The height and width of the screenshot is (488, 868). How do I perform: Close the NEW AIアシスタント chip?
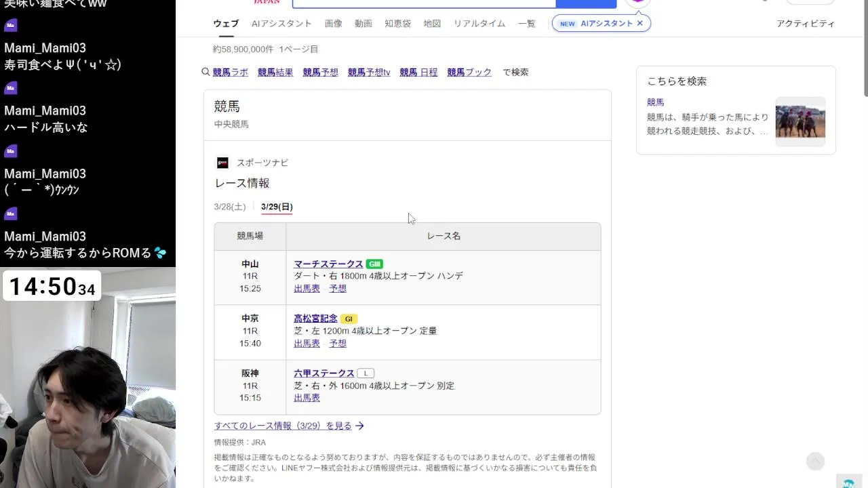[x=639, y=23]
